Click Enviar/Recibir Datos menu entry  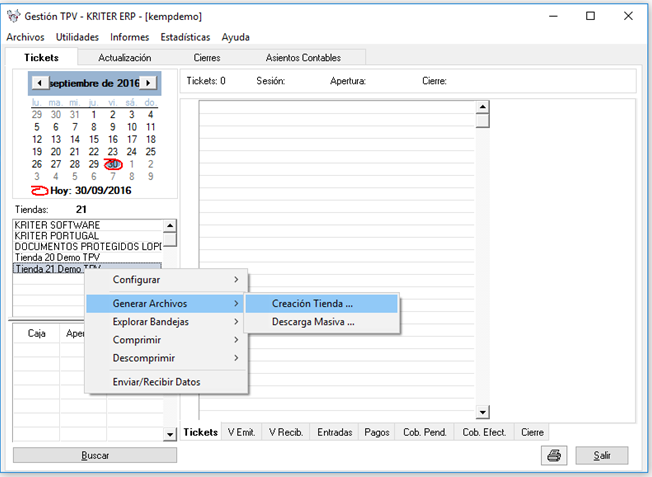155,382
